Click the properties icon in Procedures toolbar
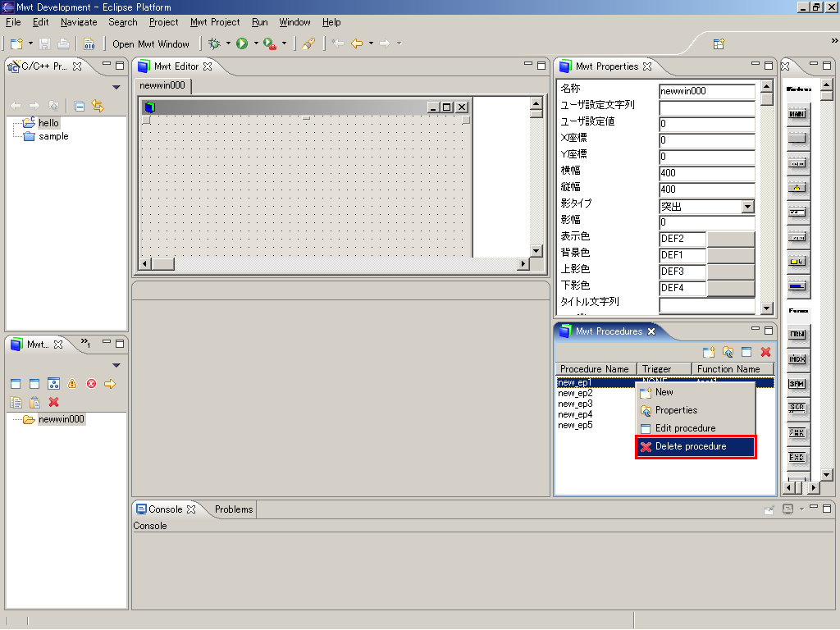This screenshot has height=630, width=840. tap(728, 352)
